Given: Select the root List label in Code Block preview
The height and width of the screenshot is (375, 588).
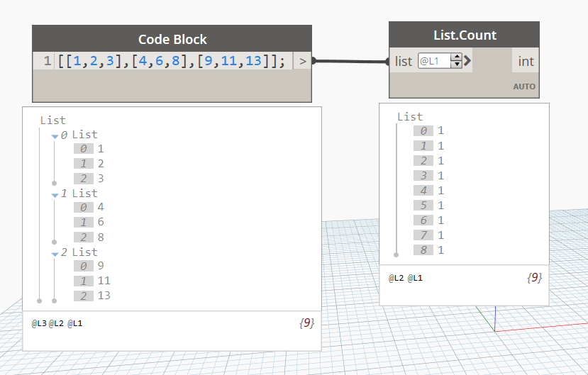Looking at the screenshot, I should (53, 121).
